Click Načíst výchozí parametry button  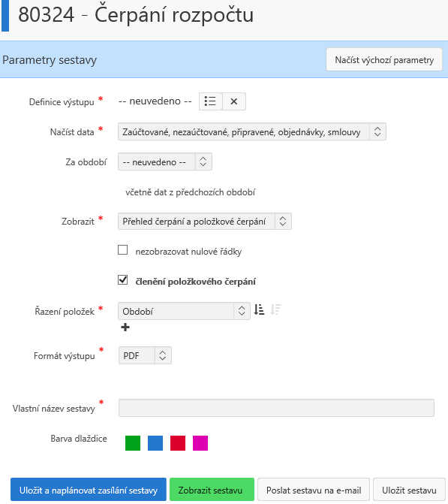(x=384, y=60)
